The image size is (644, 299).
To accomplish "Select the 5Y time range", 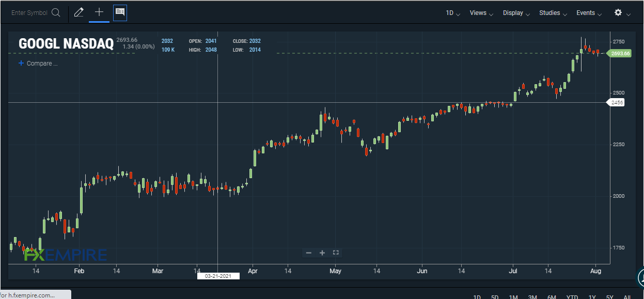I will 610,296.
